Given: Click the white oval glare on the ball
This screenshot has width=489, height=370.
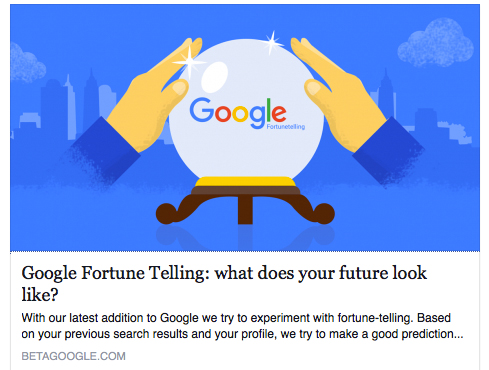Looking at the screenshot, I should point(214,77).
